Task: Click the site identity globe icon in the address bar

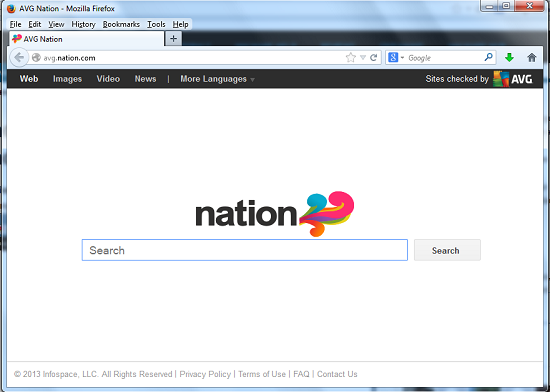Action: [x=36, y=58]
